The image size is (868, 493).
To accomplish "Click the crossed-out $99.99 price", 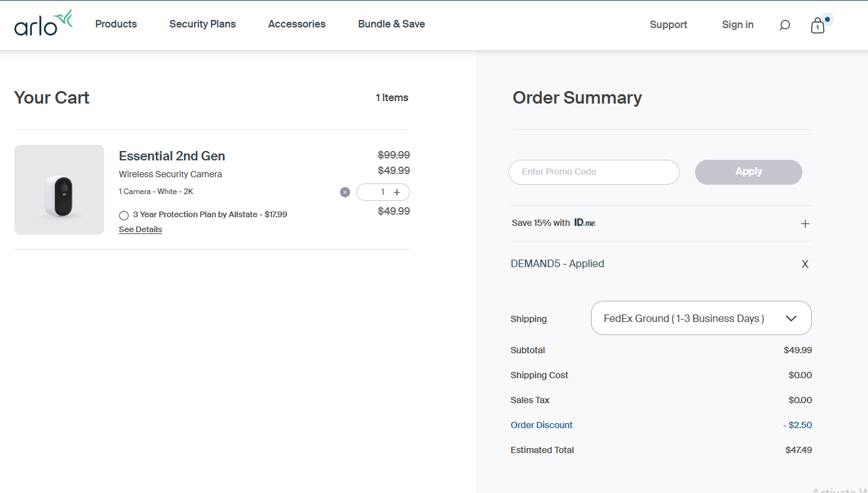I will point(394,155).
